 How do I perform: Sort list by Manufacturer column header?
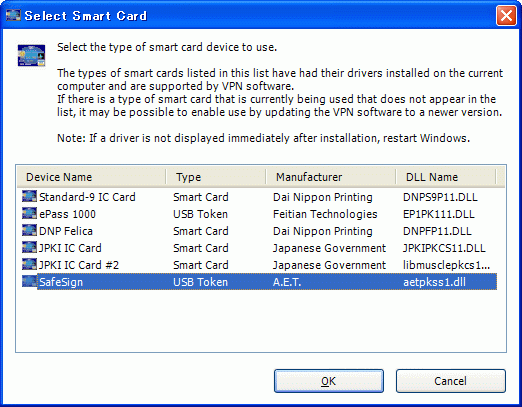[331, 177]
